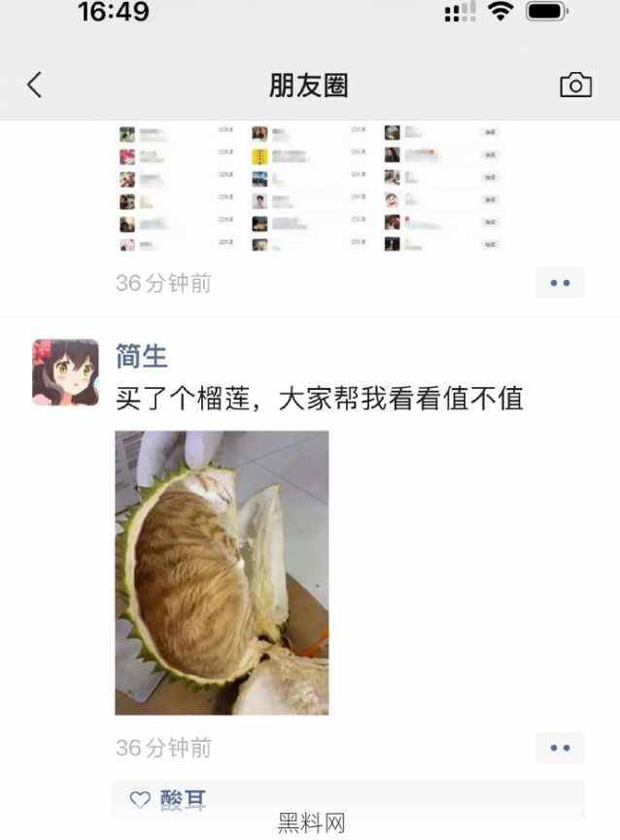
Task: Tap the 16:49 clock in status bar
Action: [x=114, y=12]
